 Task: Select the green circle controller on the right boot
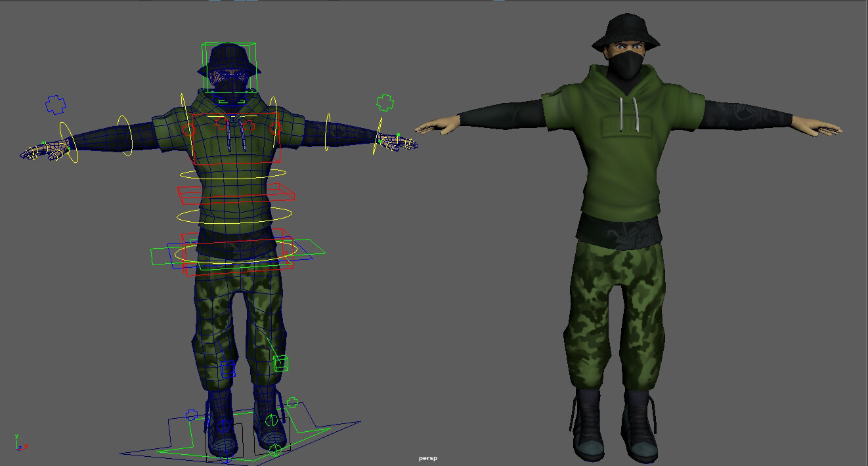click(271, 420)
